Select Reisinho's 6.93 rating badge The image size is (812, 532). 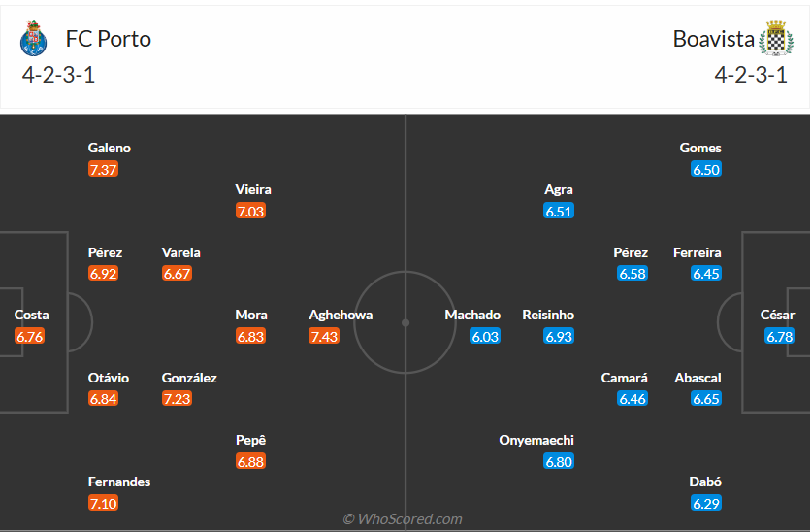[559, 336]
